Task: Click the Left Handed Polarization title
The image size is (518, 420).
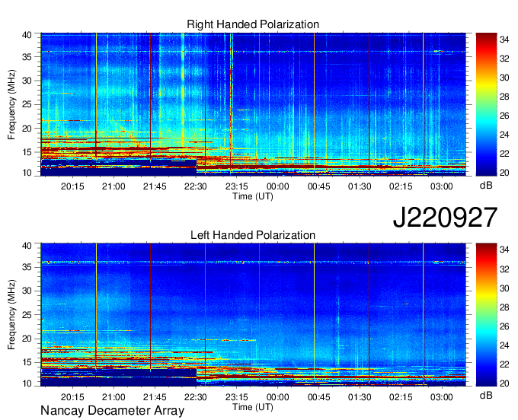Action: 253,235
